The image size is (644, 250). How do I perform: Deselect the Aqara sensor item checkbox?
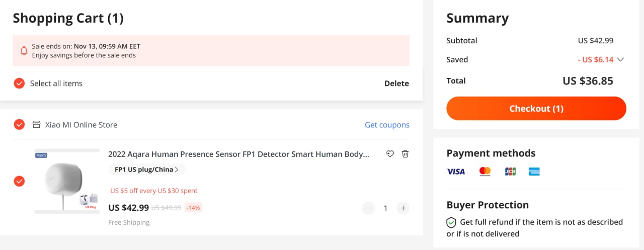coord(19,181)
